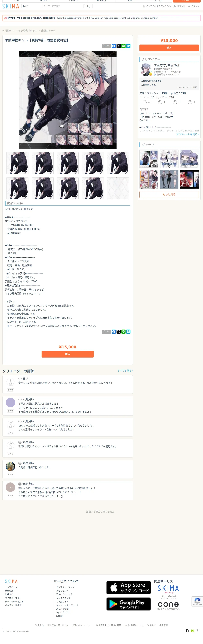Click the Hatena bookmark B! icon at top
Image resolution: width=203 pixels, height=644 pixels.
point(128,46)
